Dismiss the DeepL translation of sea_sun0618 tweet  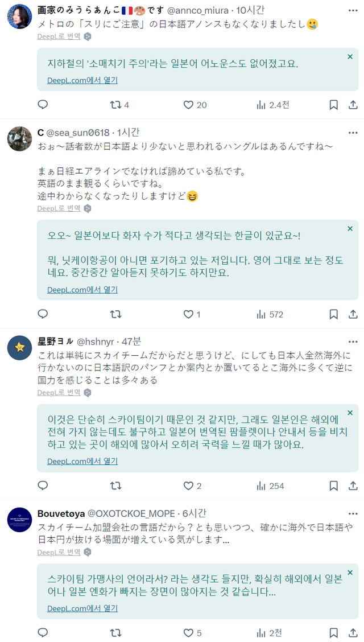coord(350,229)
